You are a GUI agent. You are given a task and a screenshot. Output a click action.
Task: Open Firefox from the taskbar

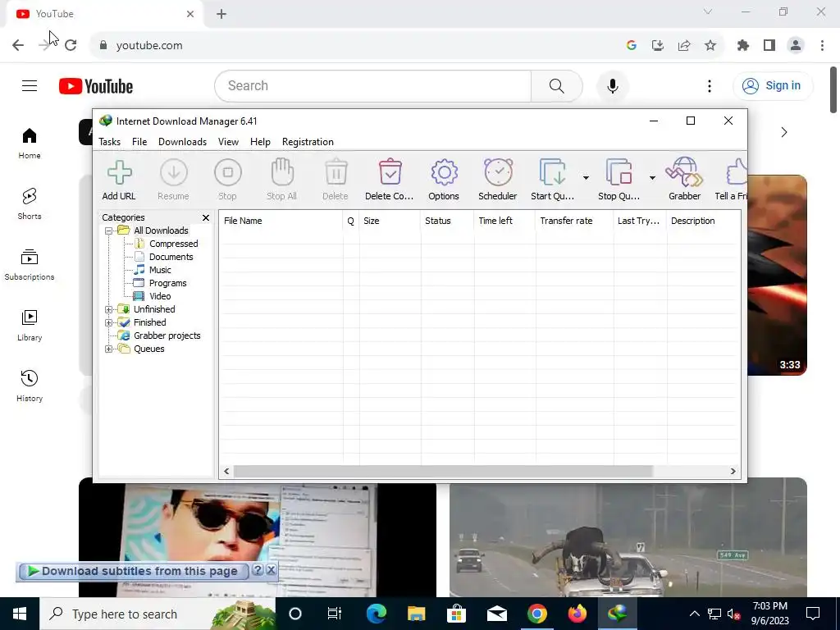pyautogui.click(x=577, y=614)
